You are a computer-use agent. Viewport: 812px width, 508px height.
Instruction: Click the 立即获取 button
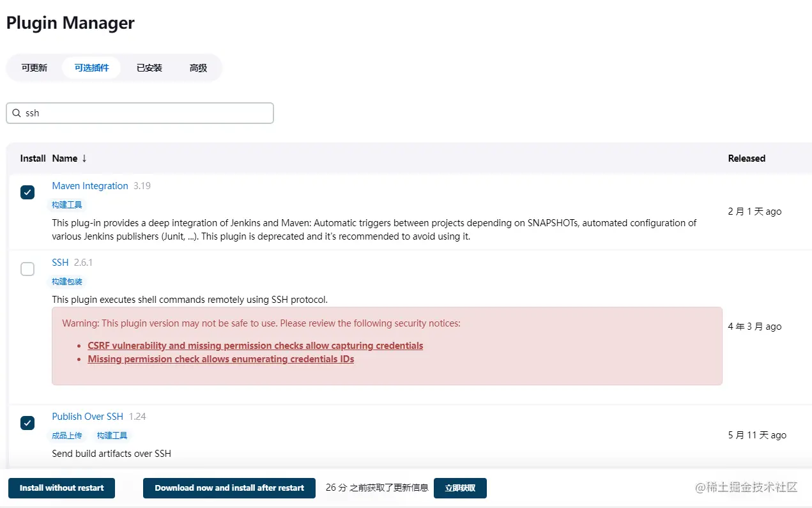pyautogui.click(x=460, y=488)
